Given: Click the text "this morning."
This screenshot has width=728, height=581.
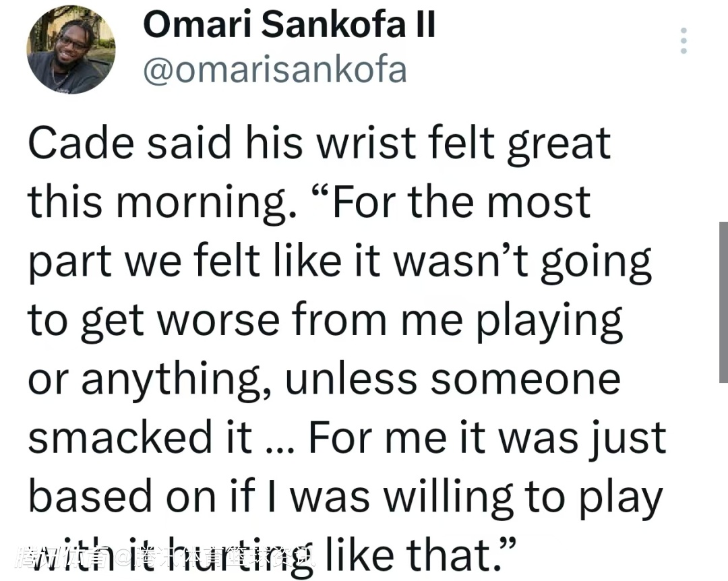Looking at the screenshot, I should tap(161, 202).
